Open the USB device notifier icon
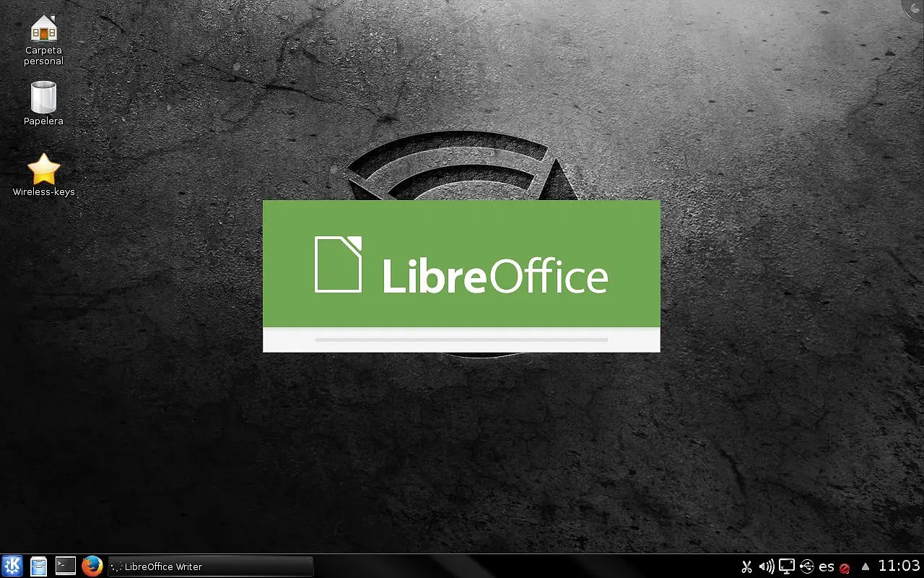This screenshot has height=578, width=924. pos(807,566)
